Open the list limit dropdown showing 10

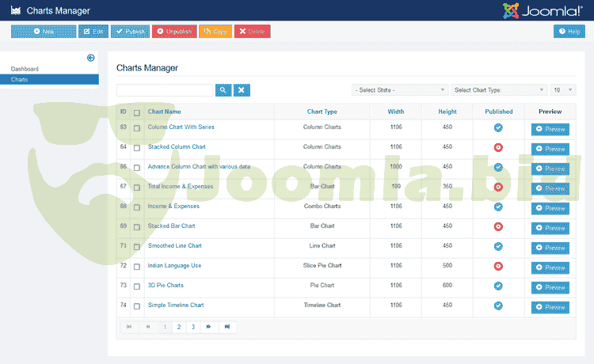click(563, 90)
